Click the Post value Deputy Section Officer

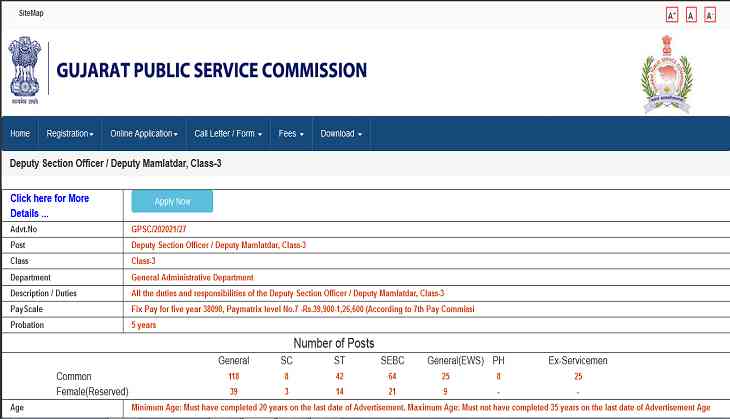[218, 245]
